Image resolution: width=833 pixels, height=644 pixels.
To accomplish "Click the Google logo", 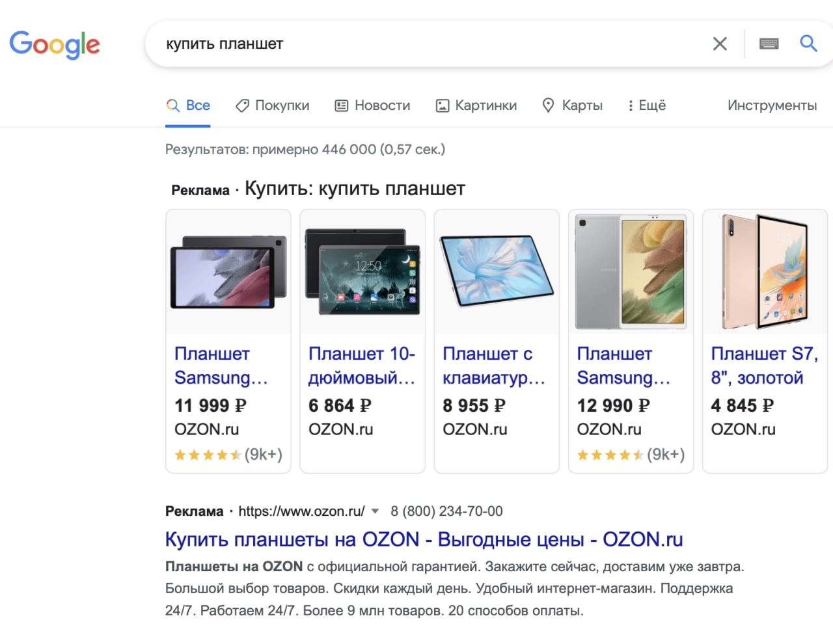I will tap(55, 44).
